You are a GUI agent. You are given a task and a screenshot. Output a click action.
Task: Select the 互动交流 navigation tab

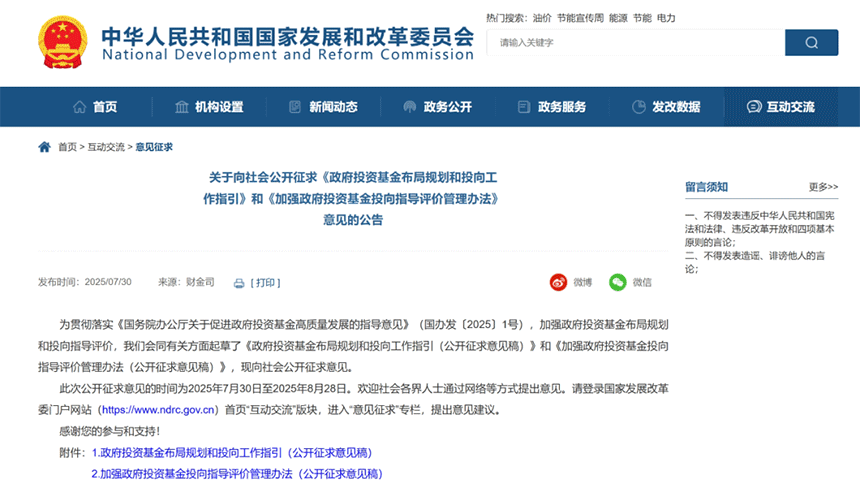[780, 107]
